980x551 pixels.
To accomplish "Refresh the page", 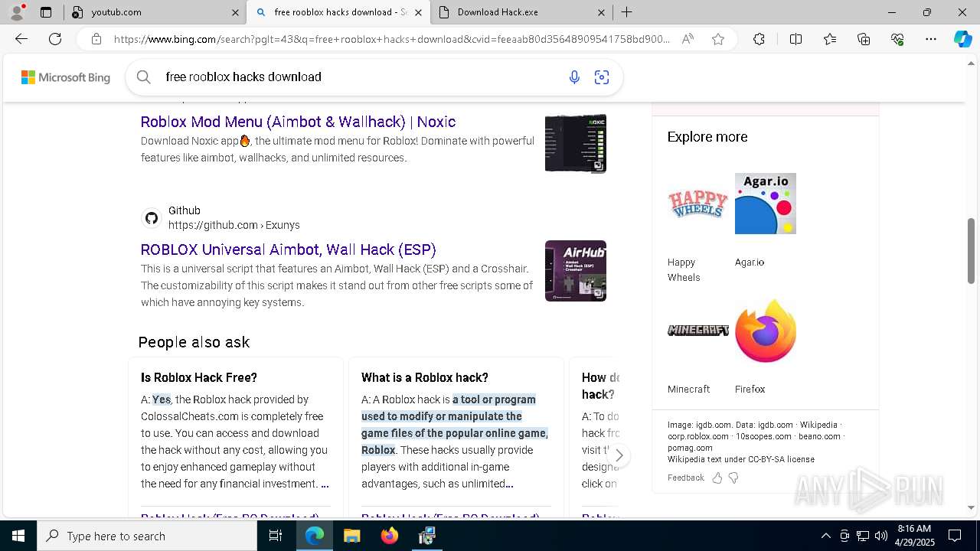I will (55, 39).
